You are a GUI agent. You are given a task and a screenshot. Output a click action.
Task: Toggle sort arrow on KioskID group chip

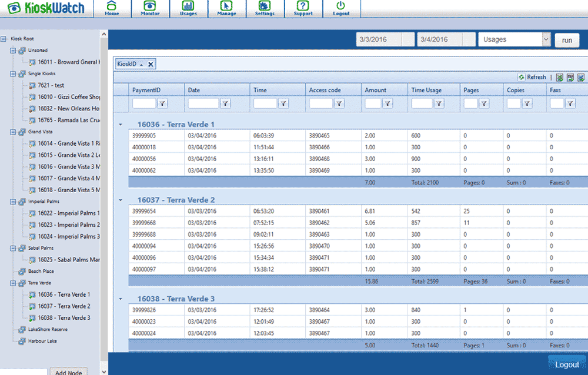click(x=141, y=65)
